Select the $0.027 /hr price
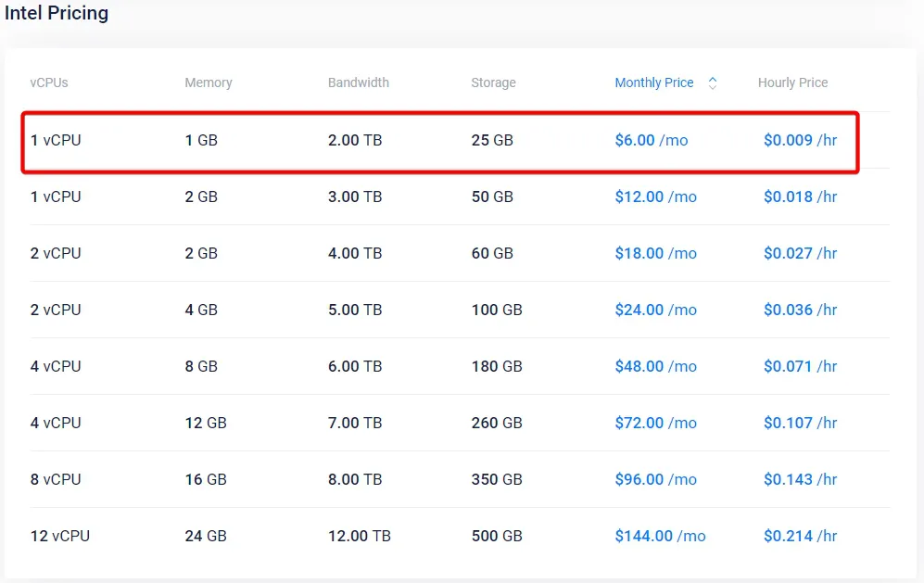 [800, 253]
